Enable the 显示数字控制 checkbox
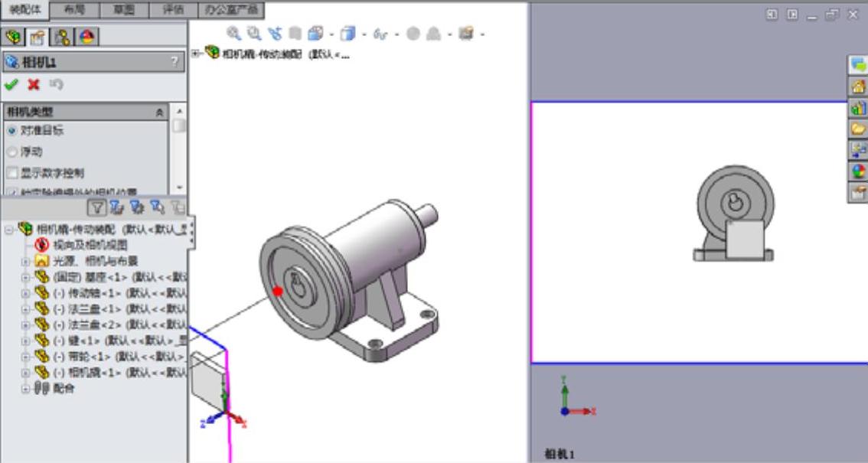 [x=11, y=173]
